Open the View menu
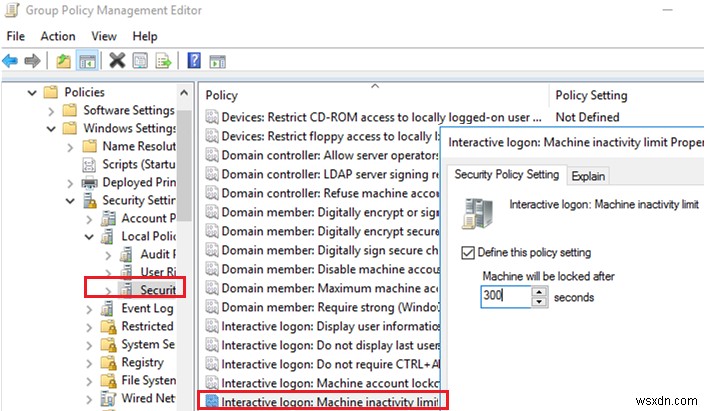 click(104, 36)
